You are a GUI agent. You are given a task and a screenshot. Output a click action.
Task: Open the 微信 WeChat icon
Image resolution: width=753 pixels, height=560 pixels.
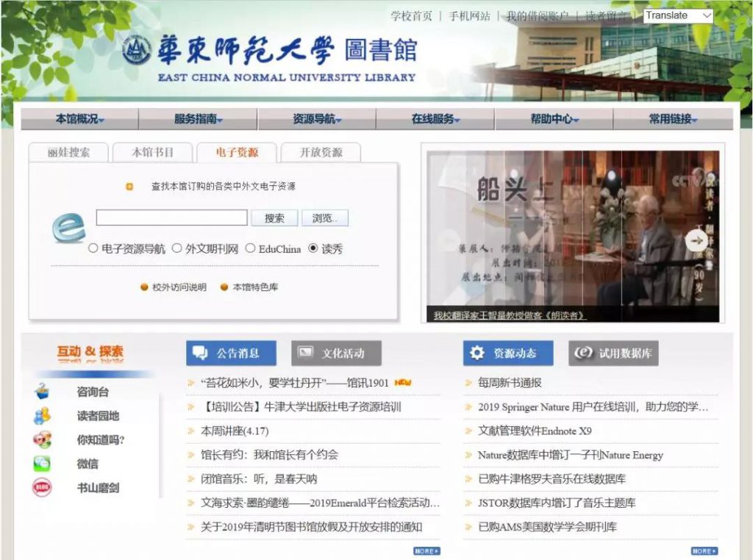pyautogui.click(x=42, y=464)
